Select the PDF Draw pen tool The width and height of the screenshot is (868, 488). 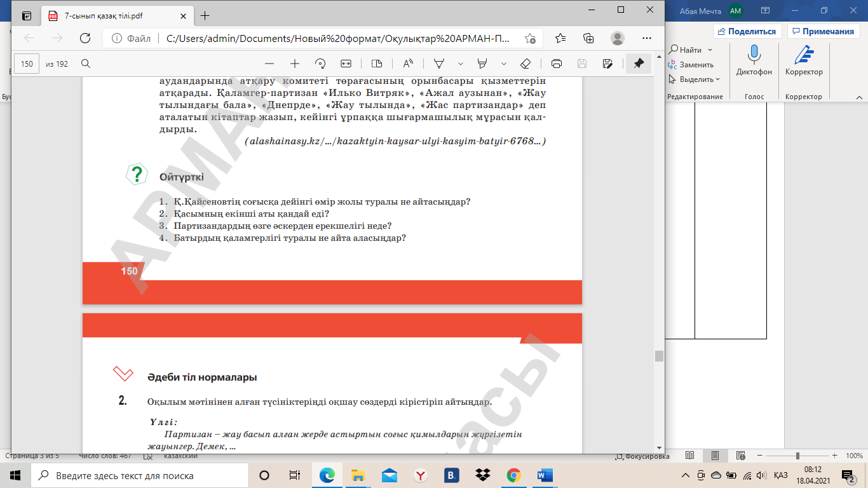438,64
